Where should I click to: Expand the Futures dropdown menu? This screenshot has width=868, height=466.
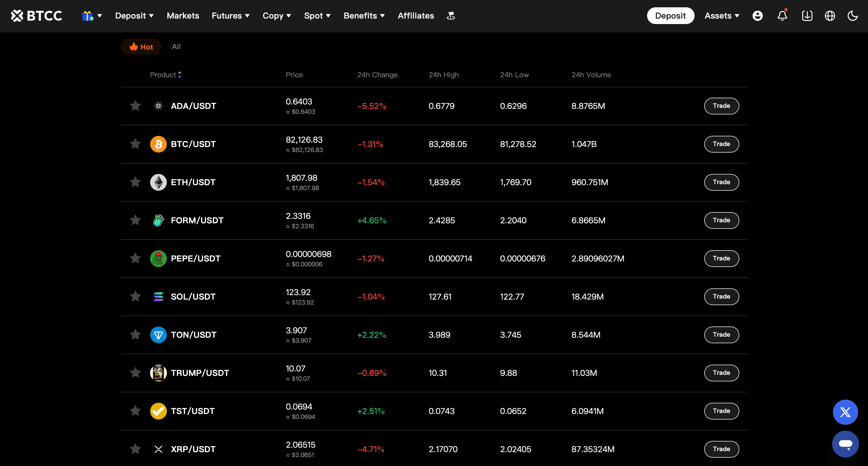click(x=231, y=15)
